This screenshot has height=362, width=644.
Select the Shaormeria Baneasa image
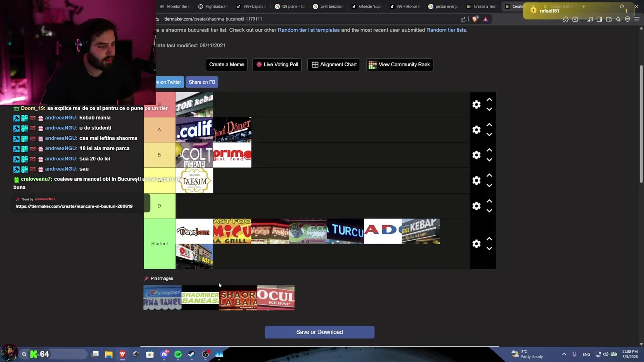(x=200, y=298)
